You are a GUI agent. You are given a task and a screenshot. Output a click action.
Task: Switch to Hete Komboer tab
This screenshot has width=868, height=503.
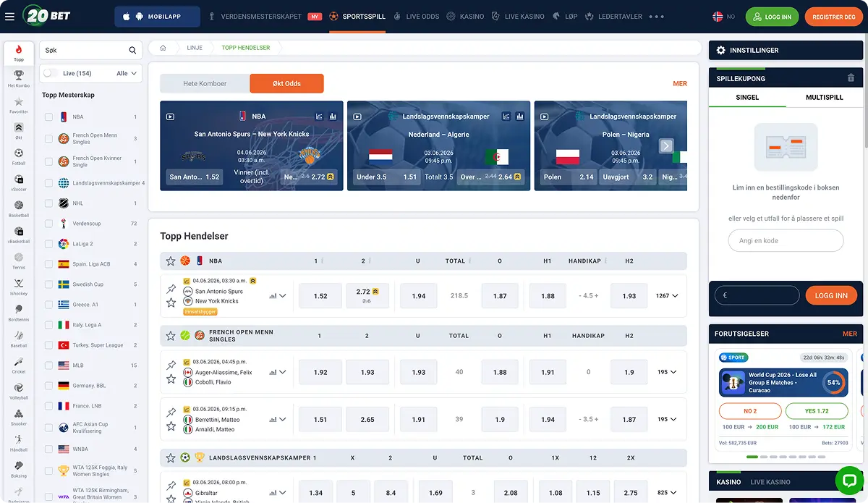(205, 83)
